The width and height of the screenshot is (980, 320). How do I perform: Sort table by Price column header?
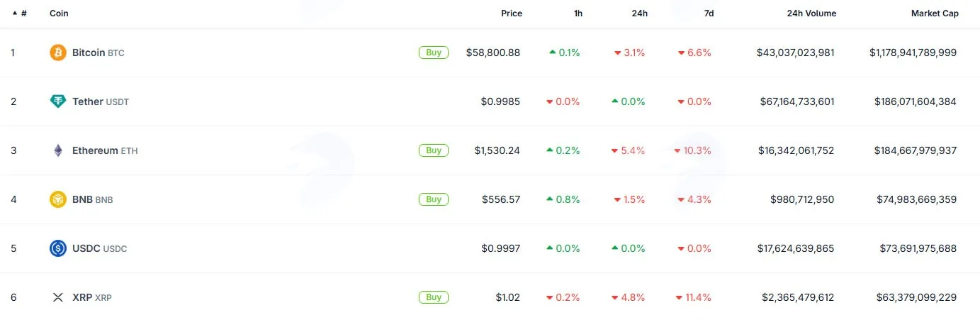[512, 13]
